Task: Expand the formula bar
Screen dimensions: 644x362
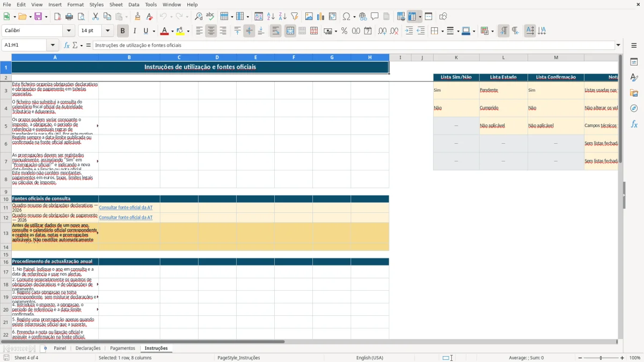Action: tap(618, 45)
